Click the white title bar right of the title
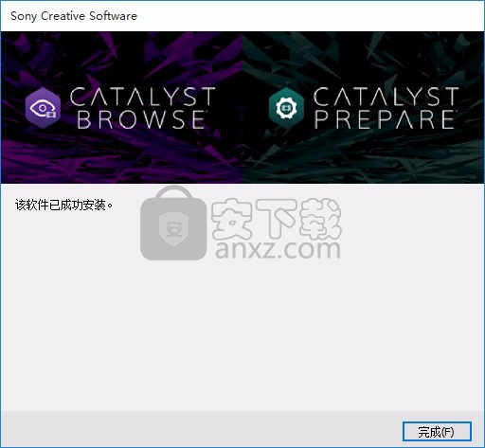485x448 pixels. [310, 16]
